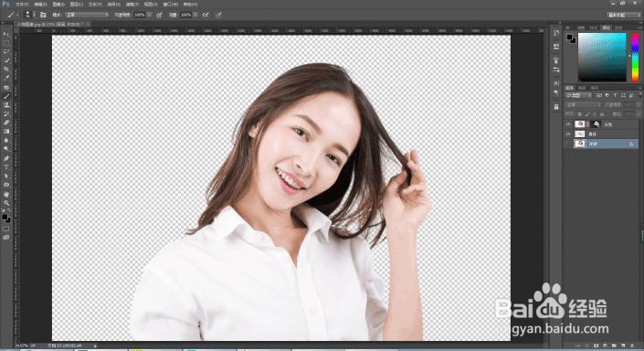Open the History panel from the dock
This screenshot has width=644, height=351.
click(x=556, y=33)
